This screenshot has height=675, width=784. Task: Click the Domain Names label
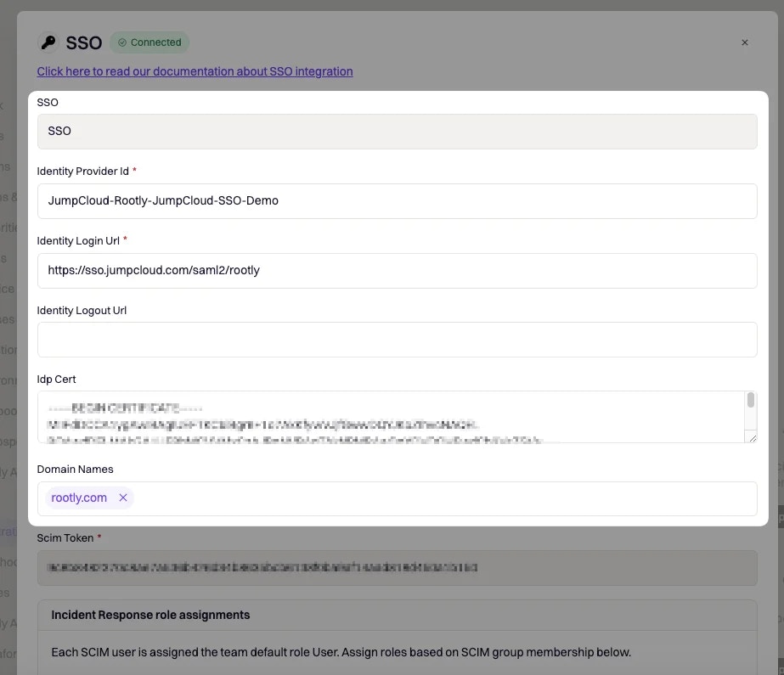75,470
